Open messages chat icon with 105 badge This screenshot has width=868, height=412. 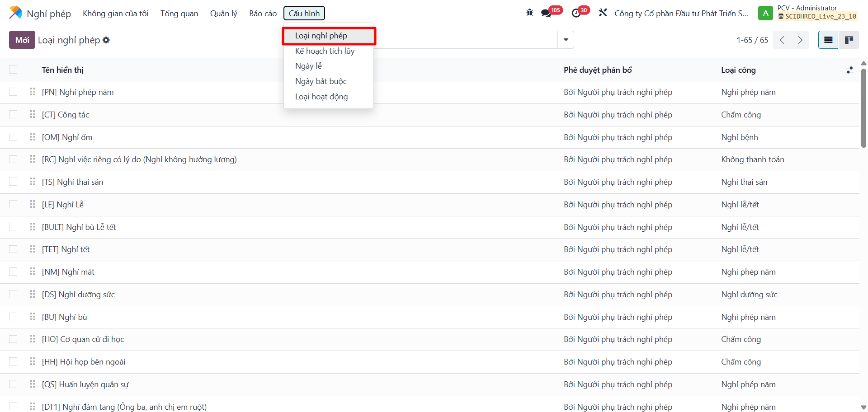pos(547,13)
